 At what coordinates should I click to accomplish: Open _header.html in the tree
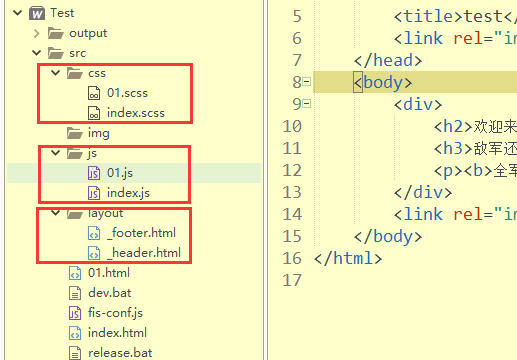(144, 253)
